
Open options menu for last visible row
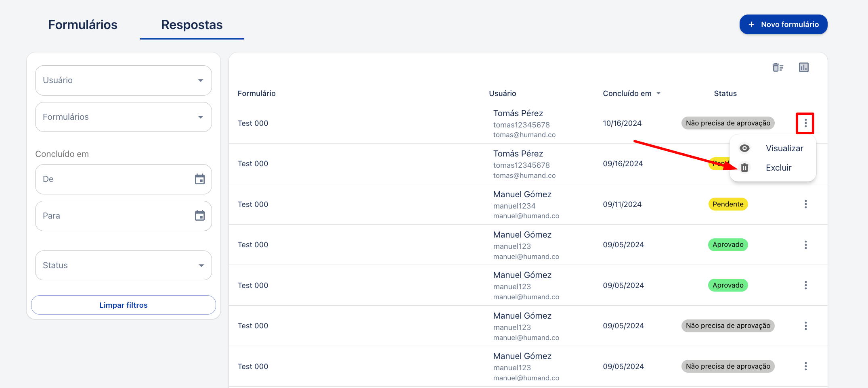[x=805, y=366]
